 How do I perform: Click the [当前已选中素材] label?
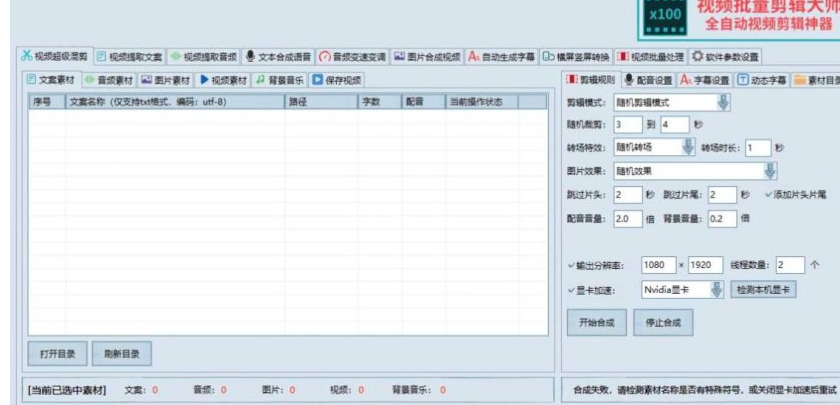(x=67, y=390)
